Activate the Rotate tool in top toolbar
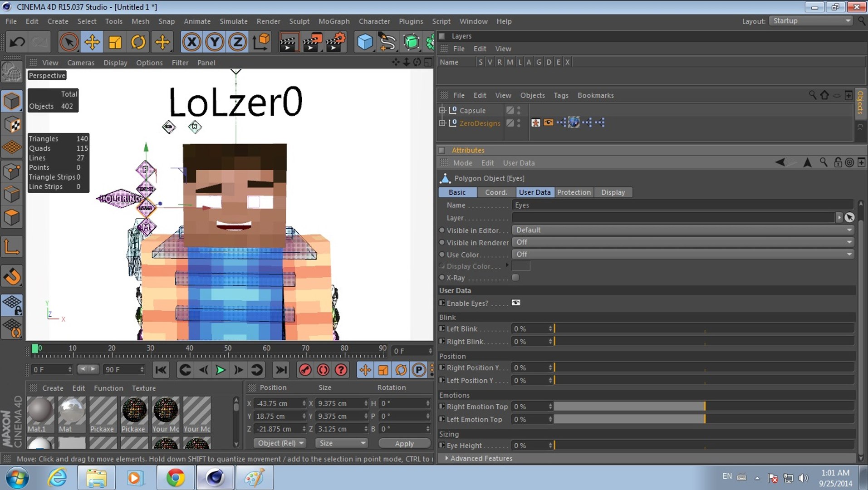The width and height of the screenshot is (868, 490). (x=138, y=42)
